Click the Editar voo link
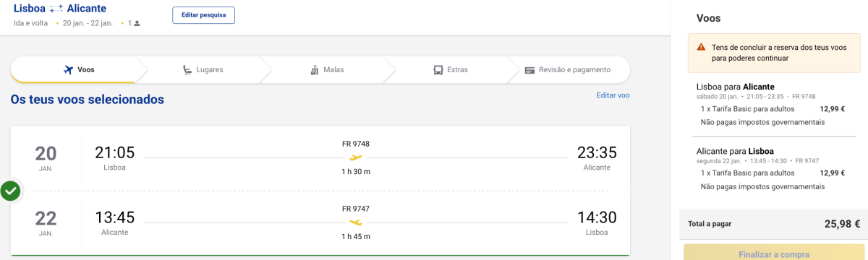The width and height of the screenshot is (868, 260). pyautogui.click(x=613, y=95)
